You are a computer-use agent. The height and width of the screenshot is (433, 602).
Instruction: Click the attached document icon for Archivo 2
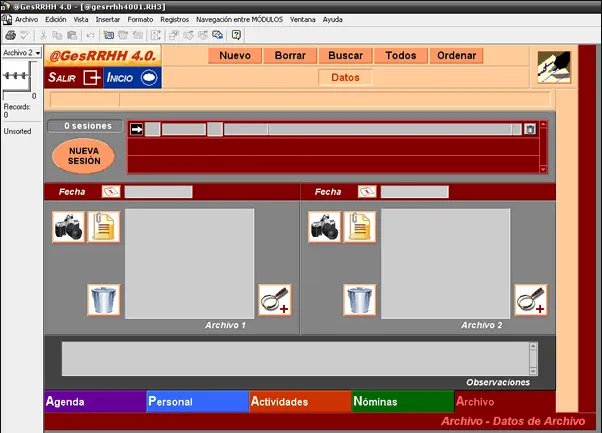[x=360, y=227]
